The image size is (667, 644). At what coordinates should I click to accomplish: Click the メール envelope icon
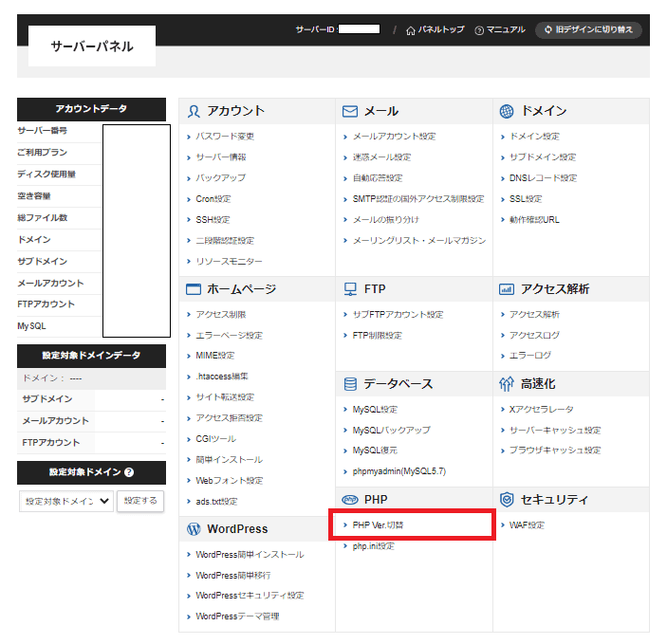350,112
